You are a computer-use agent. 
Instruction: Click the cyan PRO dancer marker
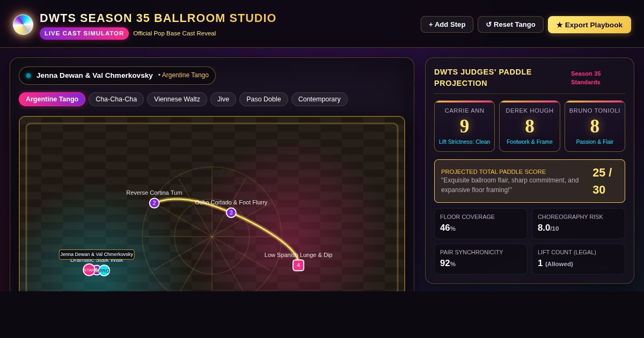pos(104,270)
